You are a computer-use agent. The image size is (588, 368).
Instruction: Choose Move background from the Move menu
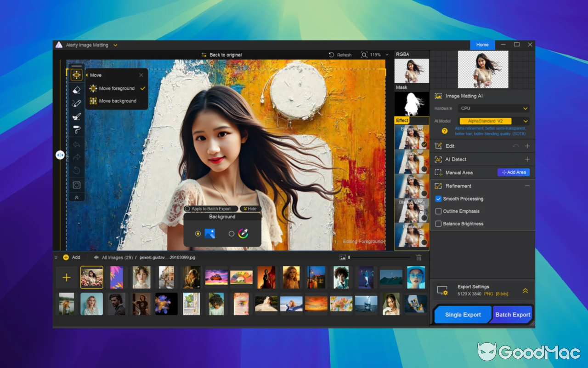(x=117, y=101)
